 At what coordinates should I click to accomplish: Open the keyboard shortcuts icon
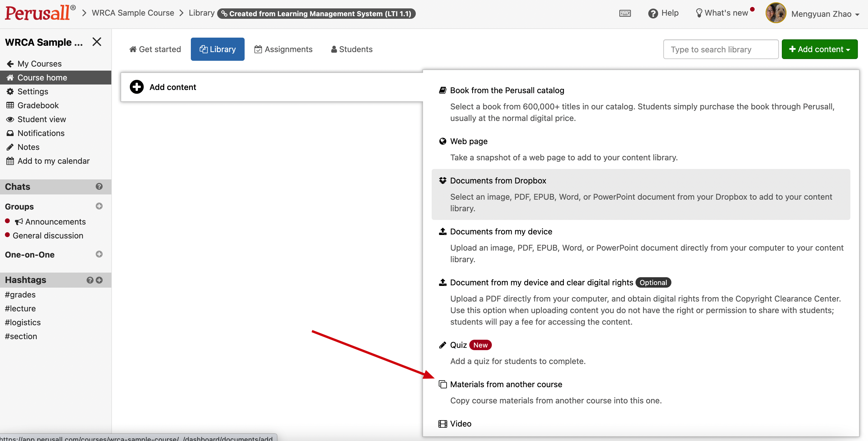point(625,14)
